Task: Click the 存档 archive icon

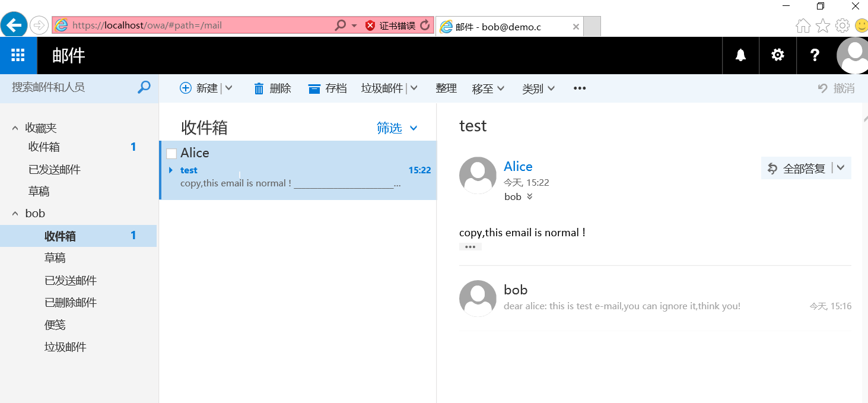Action: point(314,88)
